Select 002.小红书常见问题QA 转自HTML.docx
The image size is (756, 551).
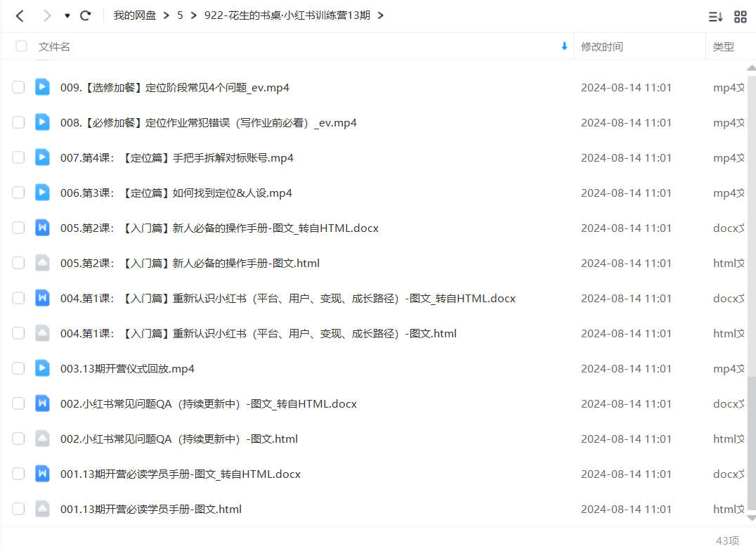click(x=208, y=404)
